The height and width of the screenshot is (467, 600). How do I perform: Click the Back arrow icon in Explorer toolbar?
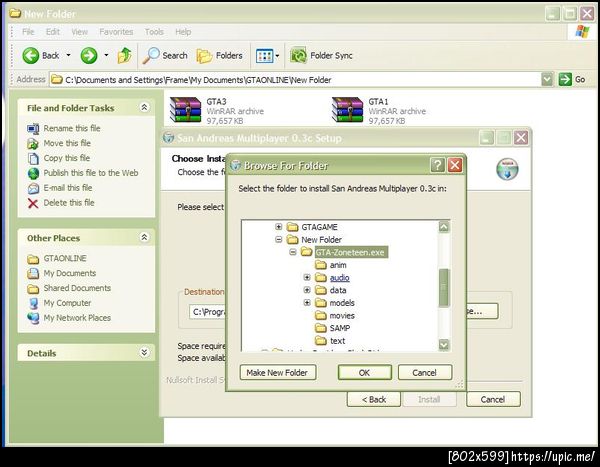(31, 56)
